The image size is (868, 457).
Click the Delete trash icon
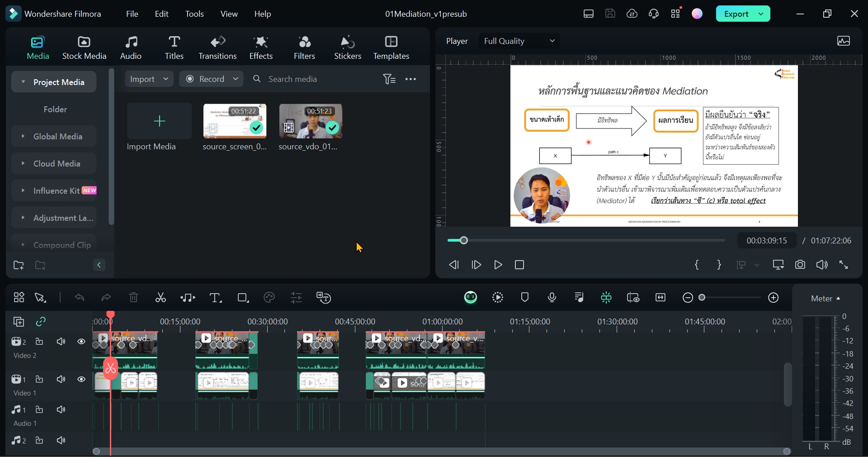click(133, 298)
